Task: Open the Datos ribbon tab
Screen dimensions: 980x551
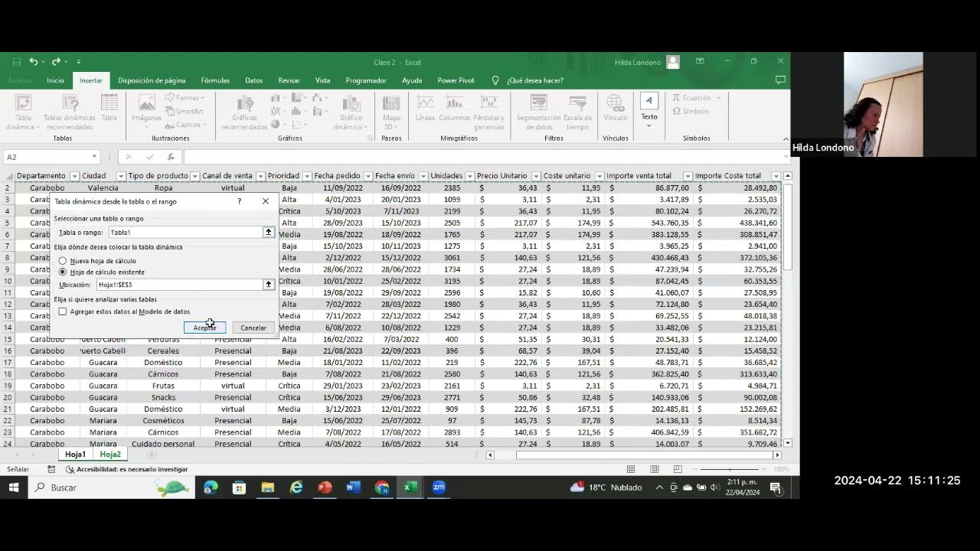Action: pos(253,80)
